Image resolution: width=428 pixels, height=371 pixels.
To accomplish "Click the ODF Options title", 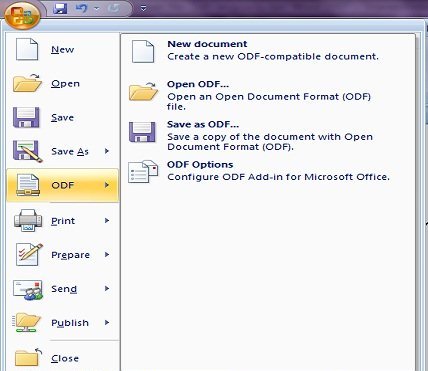I will click(200, 165).
